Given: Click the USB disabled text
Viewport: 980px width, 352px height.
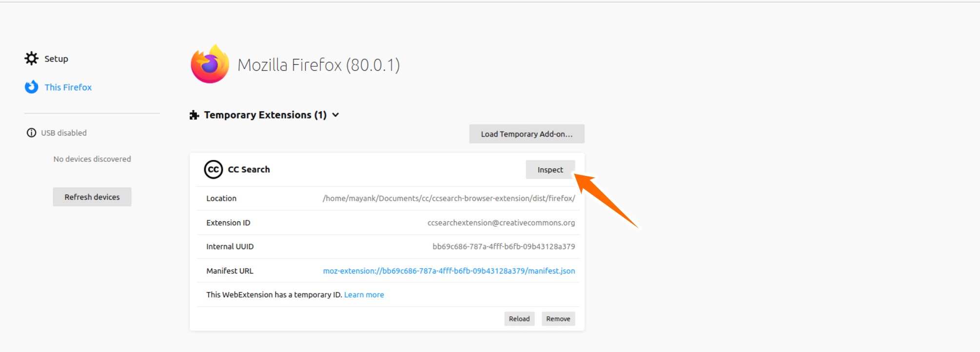Looking at the screenshot, I should coord(64,133).
